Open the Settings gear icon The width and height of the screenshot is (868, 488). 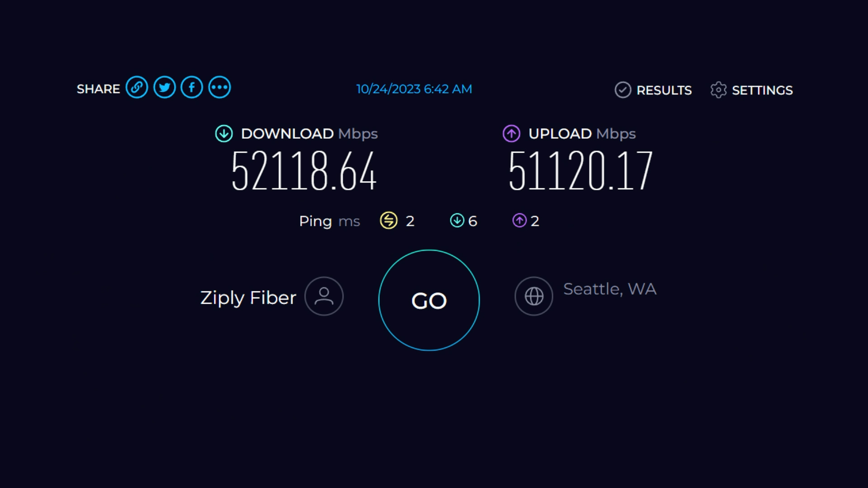pos(718,90)
